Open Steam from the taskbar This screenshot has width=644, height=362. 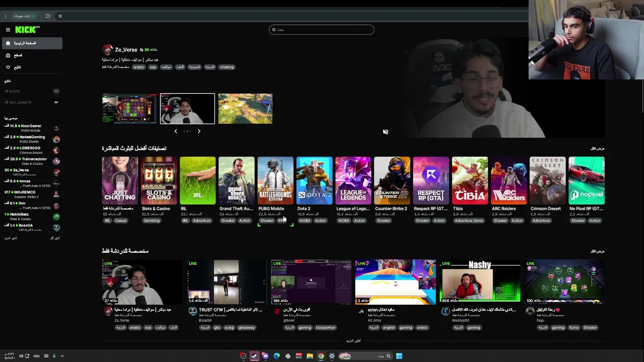[254, 356]
